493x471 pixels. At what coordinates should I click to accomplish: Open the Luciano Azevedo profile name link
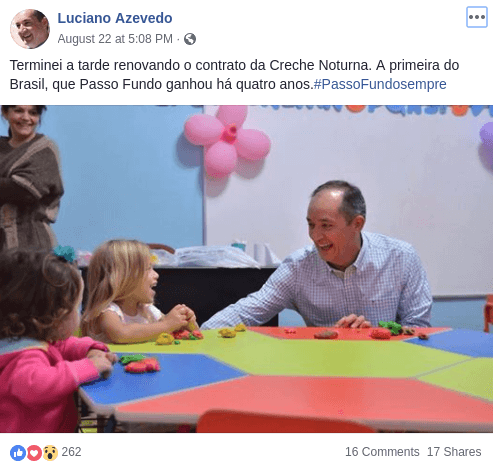(x=115, y=18)
